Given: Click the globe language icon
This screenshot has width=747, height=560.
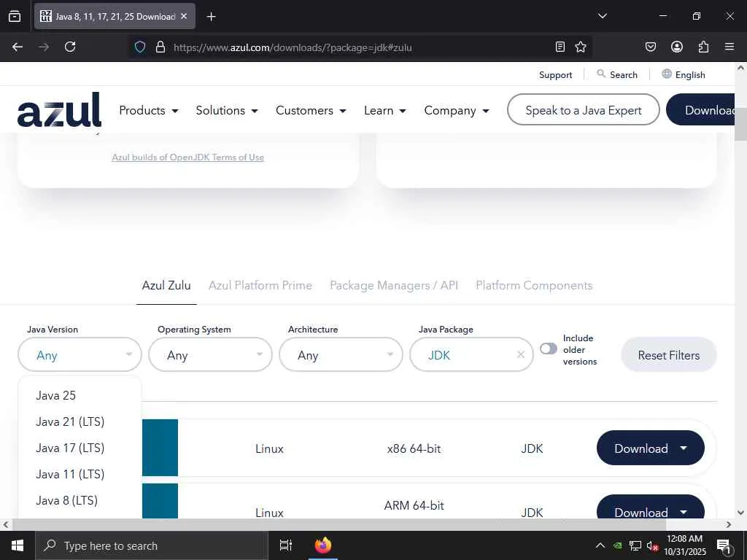Looking at the screenshot, I should 667,74.
